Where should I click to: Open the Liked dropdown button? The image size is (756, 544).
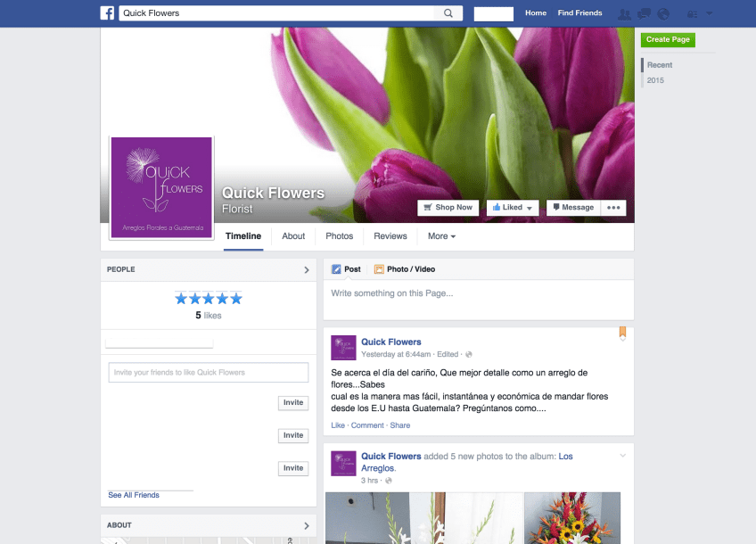512,208
